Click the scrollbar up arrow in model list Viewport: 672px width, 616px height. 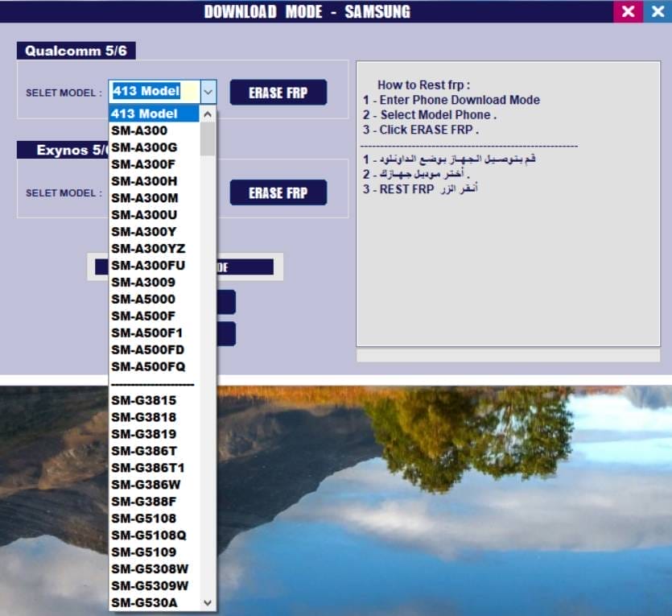[x=208, y=114]
